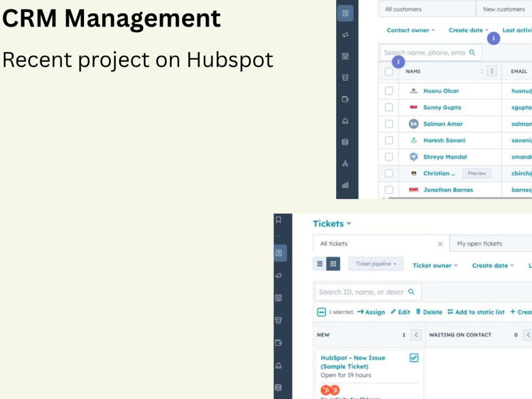Open Last activity filter dropdown
The width and height of the screenshot is (532, 399).
point(517,30)
